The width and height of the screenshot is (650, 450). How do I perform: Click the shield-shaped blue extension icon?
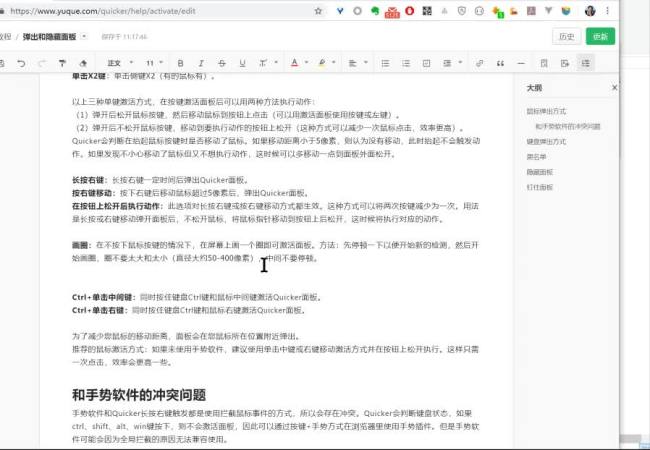click(566, 11)
